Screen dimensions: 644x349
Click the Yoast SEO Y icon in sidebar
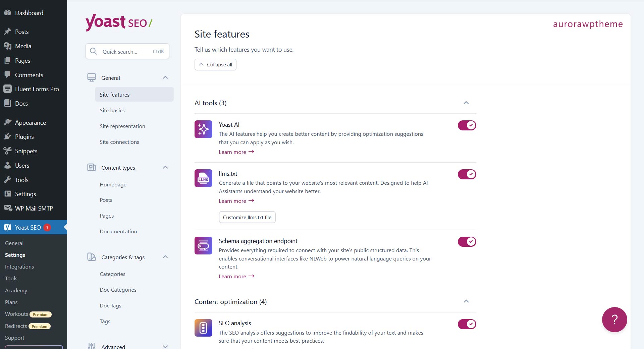point(7,227)
